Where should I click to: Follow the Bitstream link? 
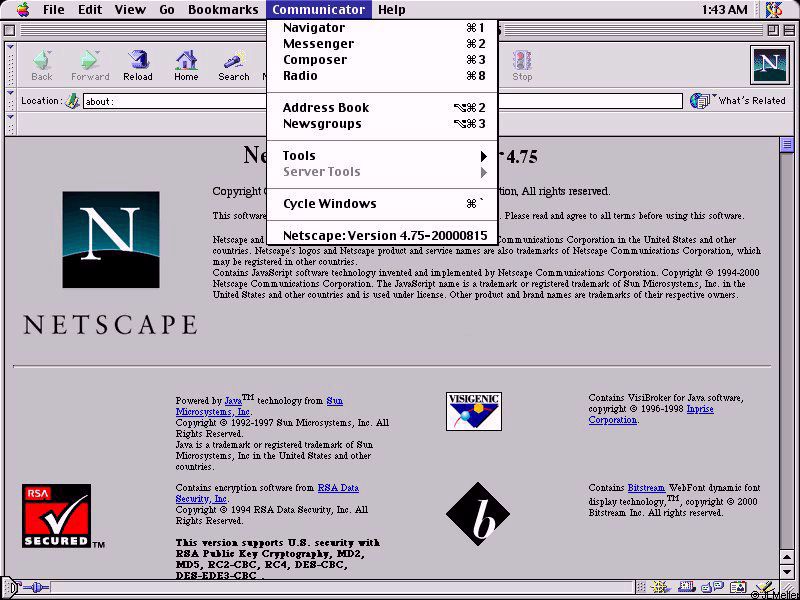click(646, 488)
